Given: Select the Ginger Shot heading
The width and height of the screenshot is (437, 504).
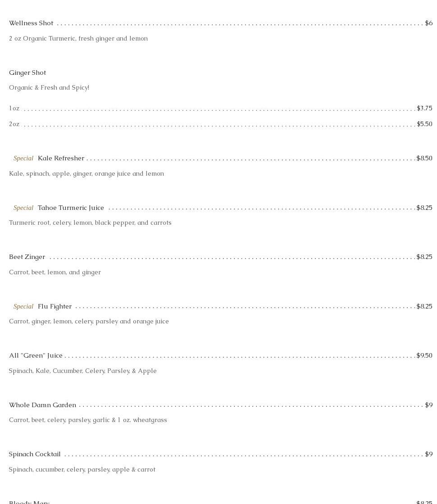Looking at the screenshot, I should tap(27, 73).
